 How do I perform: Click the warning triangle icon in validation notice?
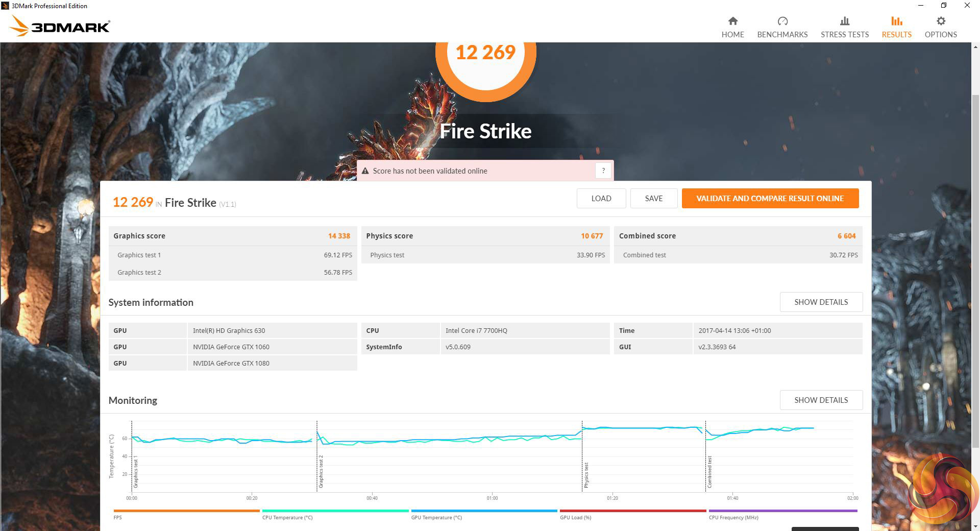pos(365,171)
